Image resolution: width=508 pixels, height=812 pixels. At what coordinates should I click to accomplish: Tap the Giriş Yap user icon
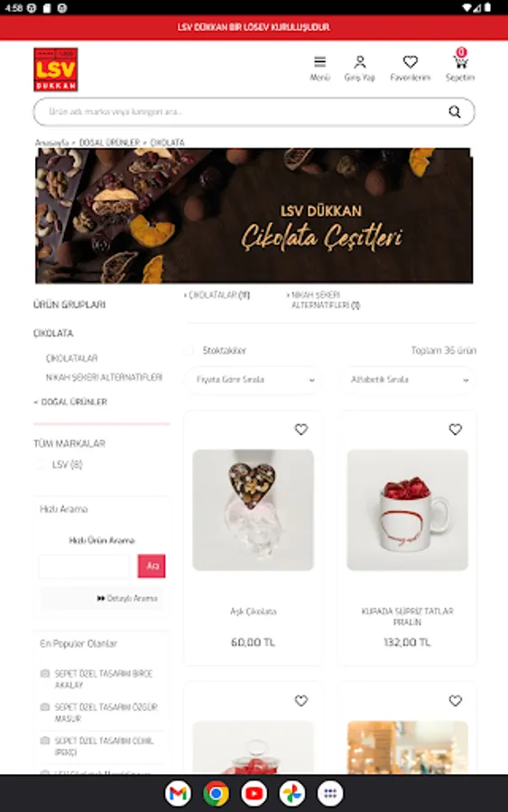[x=359, y=62]
